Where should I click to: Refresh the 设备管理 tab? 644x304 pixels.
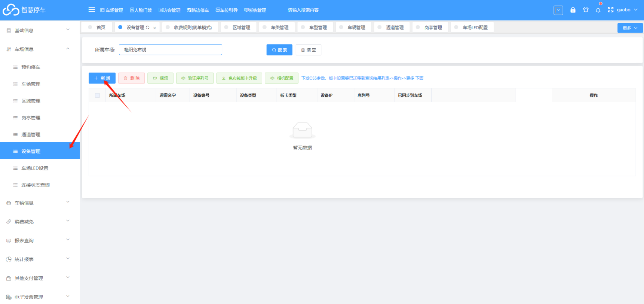point(148,28)
